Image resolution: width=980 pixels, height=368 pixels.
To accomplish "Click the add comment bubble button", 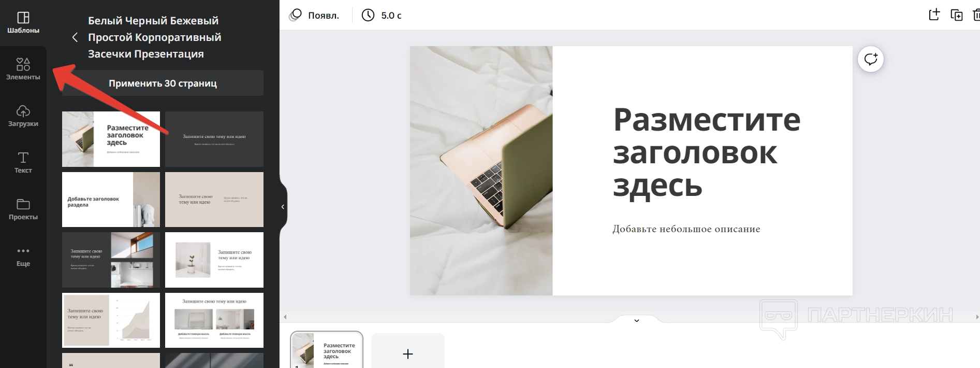I will click(x=871, y=59).
